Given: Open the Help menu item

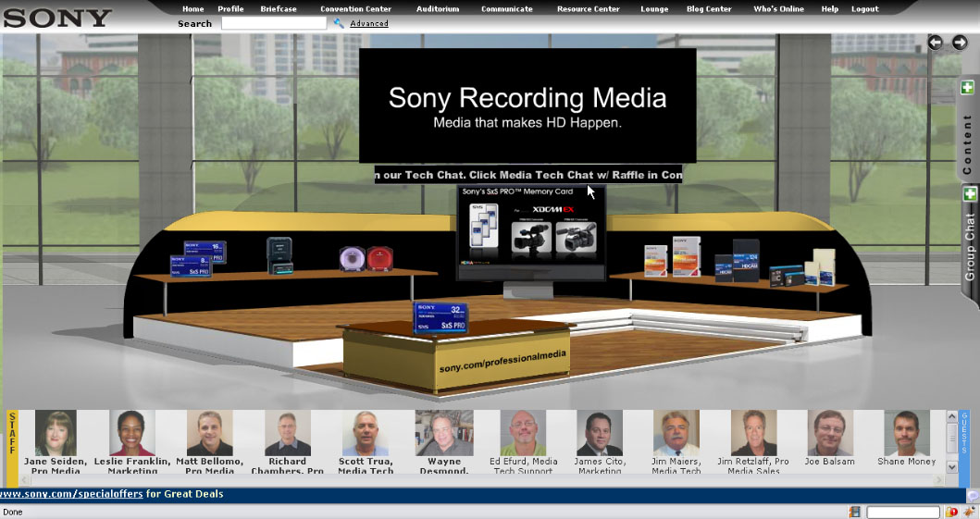Looking at the screenshot, I should click(x=829, y=8).
